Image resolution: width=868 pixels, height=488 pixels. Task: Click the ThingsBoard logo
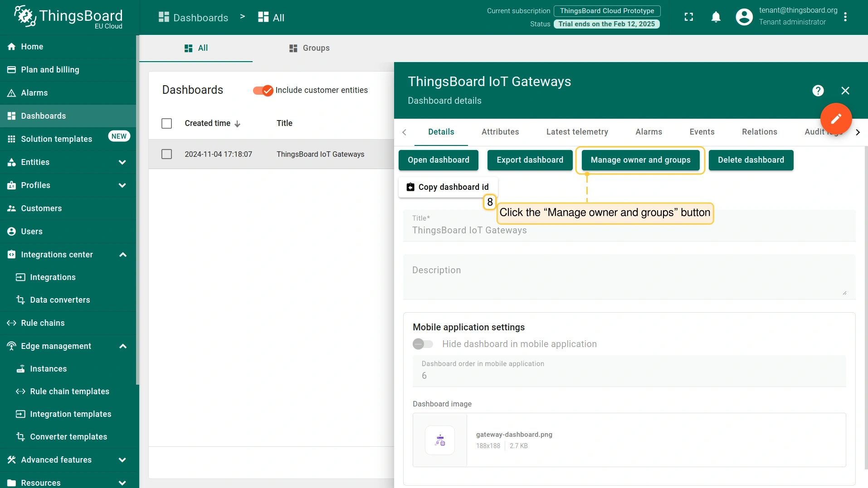[x=68, y=17]
